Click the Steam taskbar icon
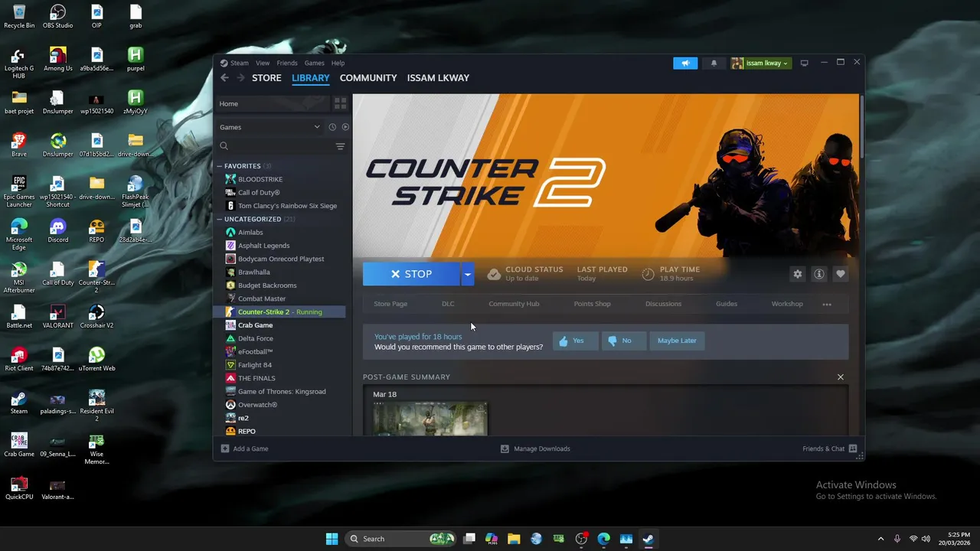 coord(648,539)
